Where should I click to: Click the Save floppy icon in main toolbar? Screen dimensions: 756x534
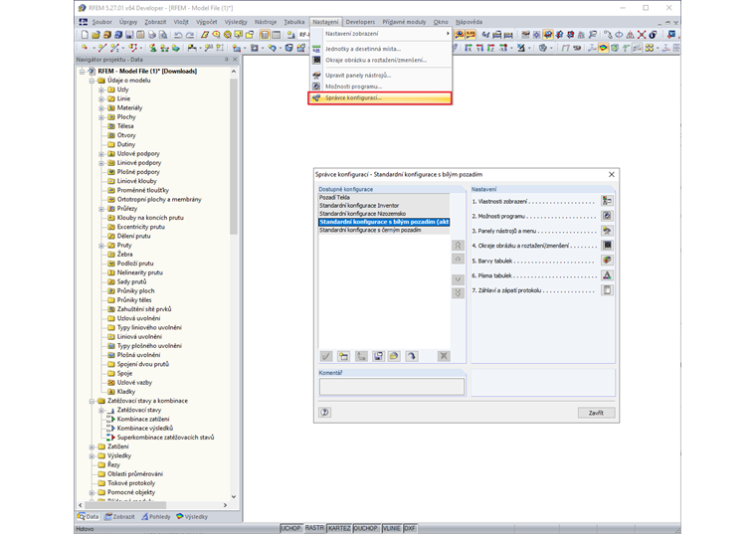point(129,34)
